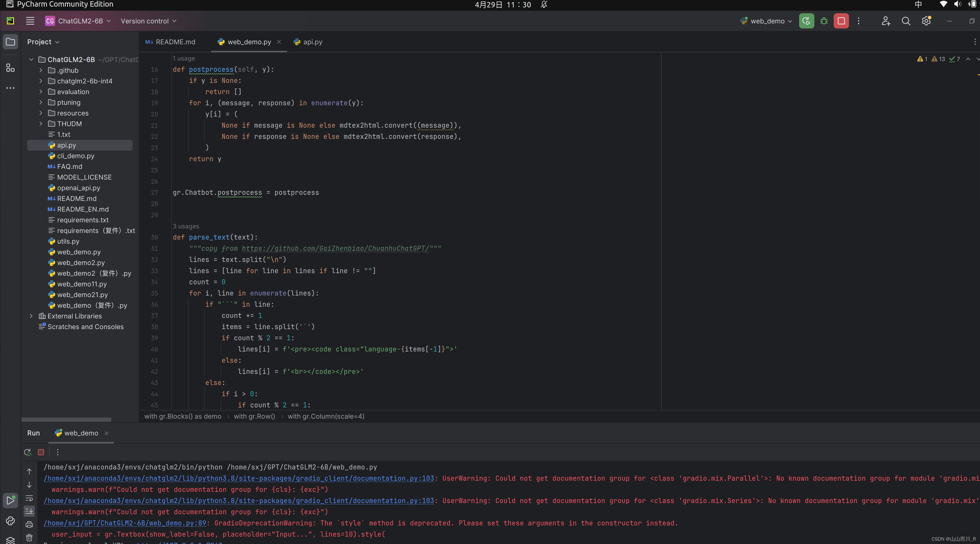Open the main hamburger menu
Viewport: 980px width, 544px height.
point(30,21)
